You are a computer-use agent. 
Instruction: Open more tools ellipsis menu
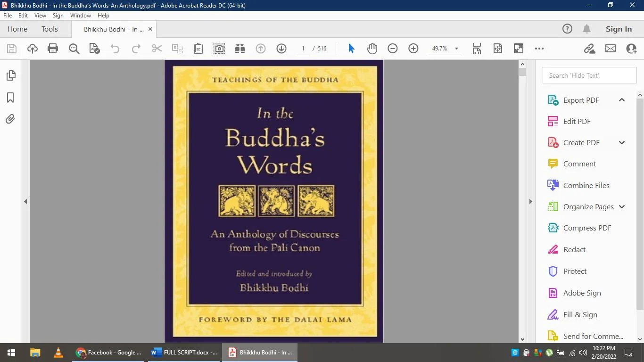[x=539, y=49]
